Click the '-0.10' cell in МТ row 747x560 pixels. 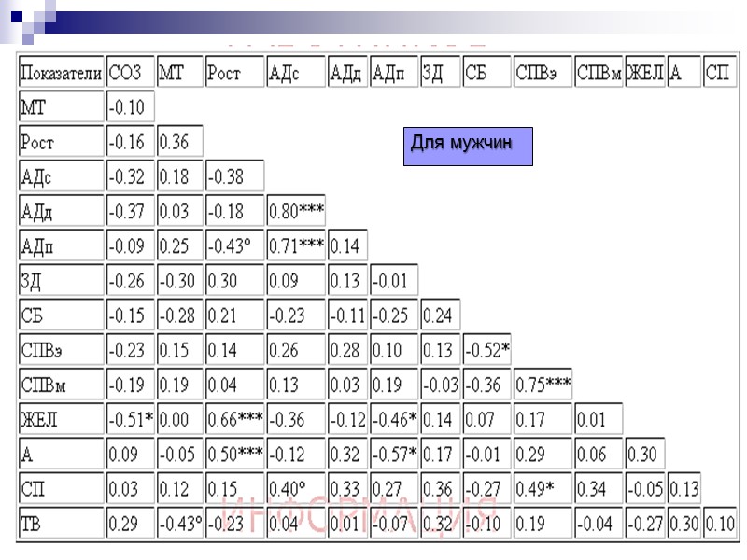pyautogui.click(x=131, y=106)
